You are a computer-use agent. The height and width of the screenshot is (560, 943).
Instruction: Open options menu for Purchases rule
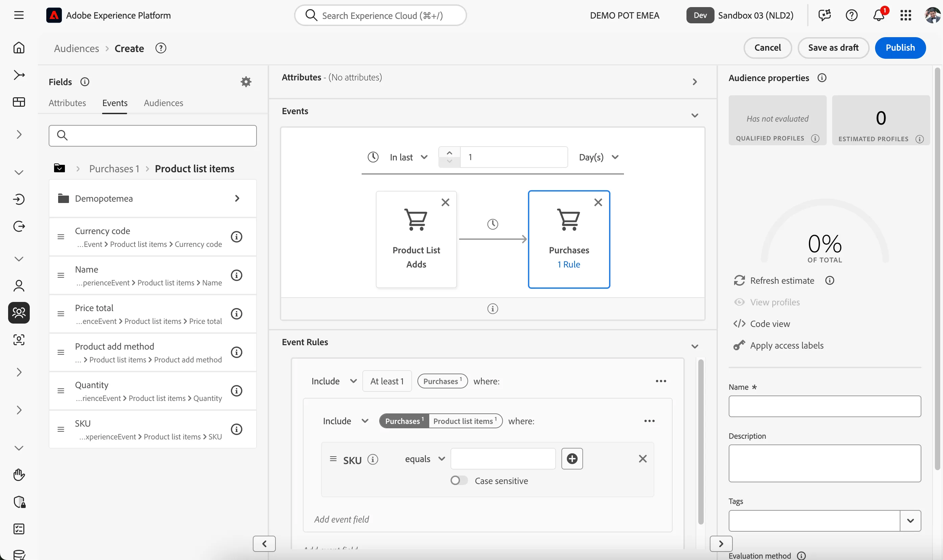[661, 381]
